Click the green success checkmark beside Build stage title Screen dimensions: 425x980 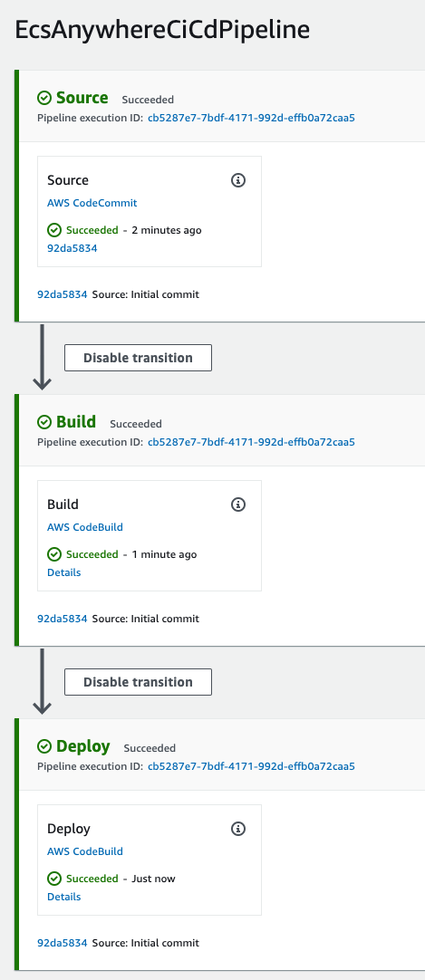[x=43, y=422]
